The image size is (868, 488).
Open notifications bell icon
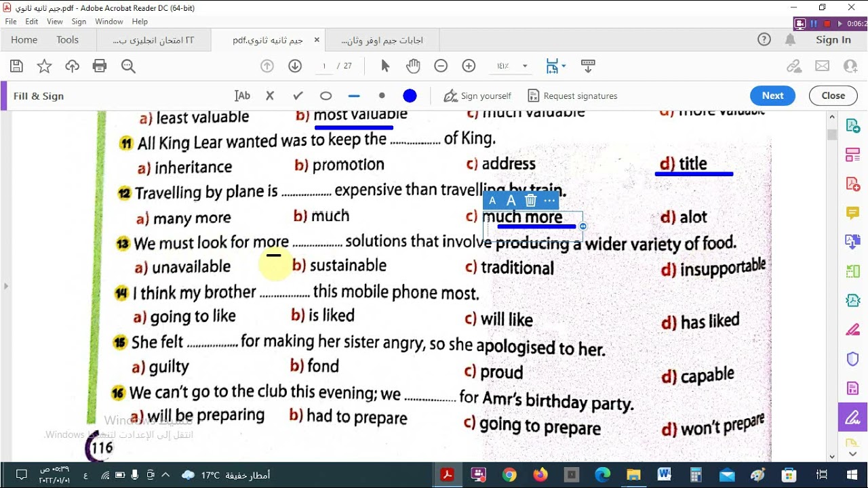pos(790,40)
